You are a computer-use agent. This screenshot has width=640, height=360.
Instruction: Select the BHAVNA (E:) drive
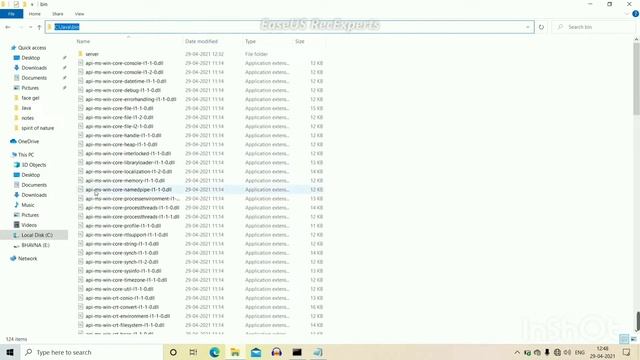35,245
